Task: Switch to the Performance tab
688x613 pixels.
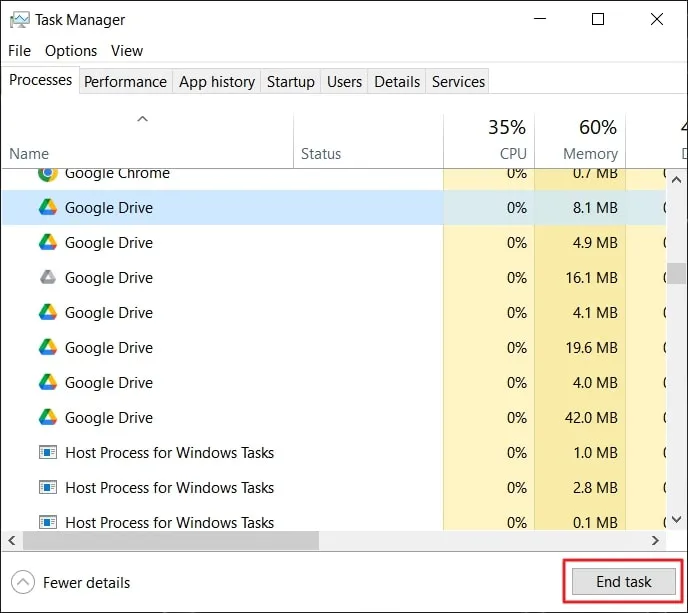Action: coord(125,82)
